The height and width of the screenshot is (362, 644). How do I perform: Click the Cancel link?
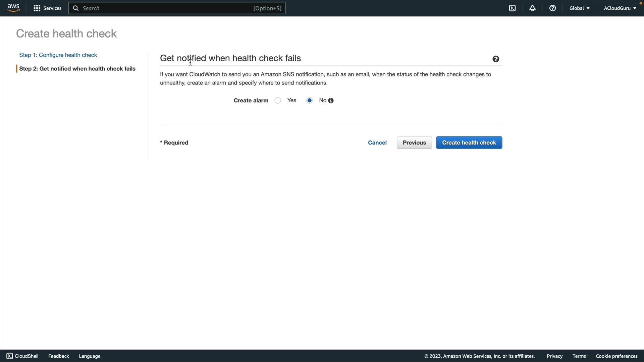tap(377, 142)
